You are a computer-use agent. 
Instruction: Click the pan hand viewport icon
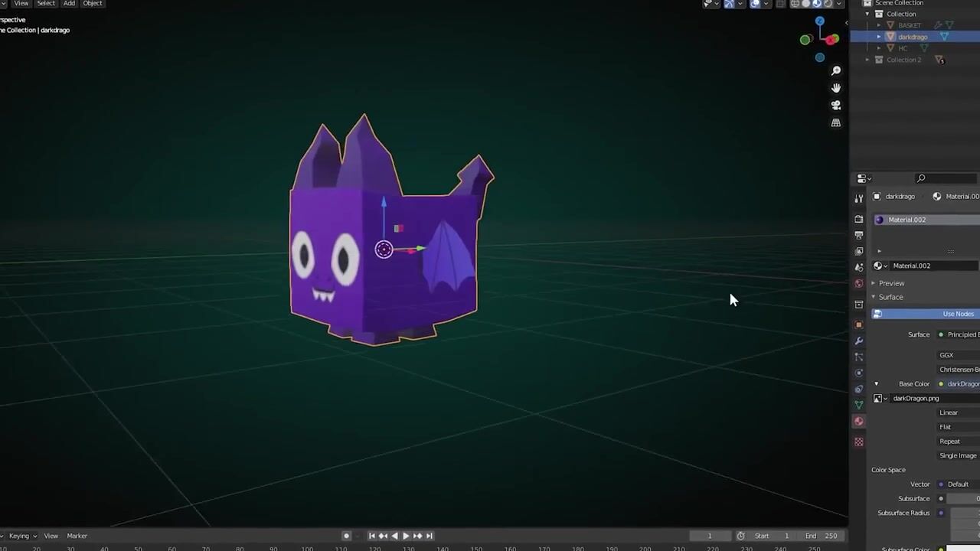tap(836, 88)
